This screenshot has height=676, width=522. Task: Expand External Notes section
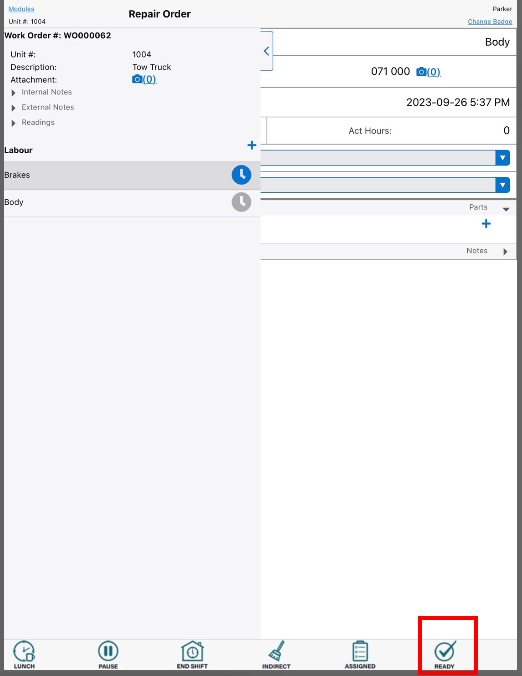click(43, 107)
